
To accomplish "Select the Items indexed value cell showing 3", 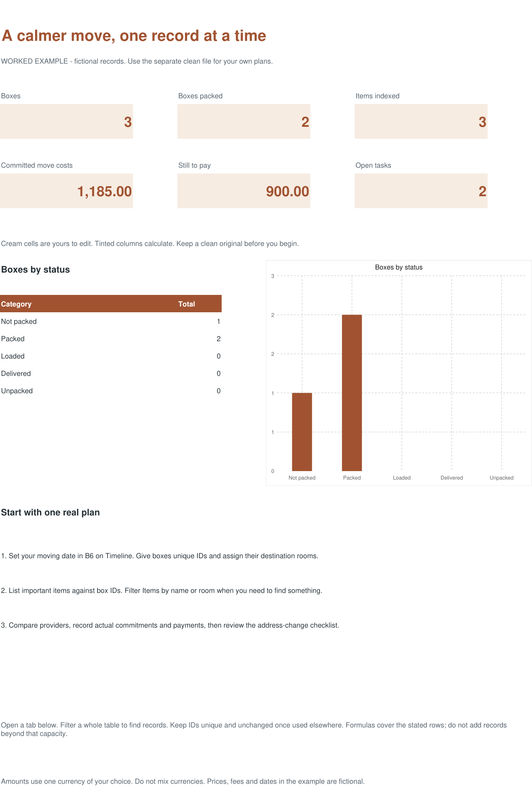I will click(x=421, y=121).
